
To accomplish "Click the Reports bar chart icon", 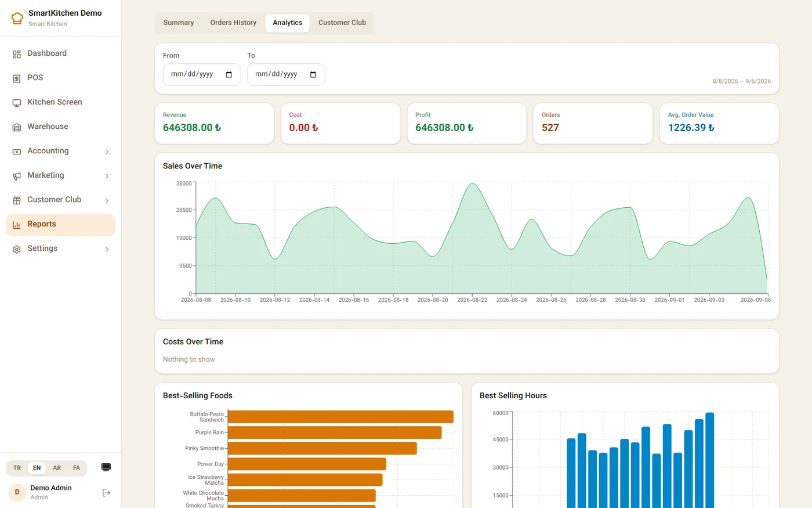I will coord(17,225).
